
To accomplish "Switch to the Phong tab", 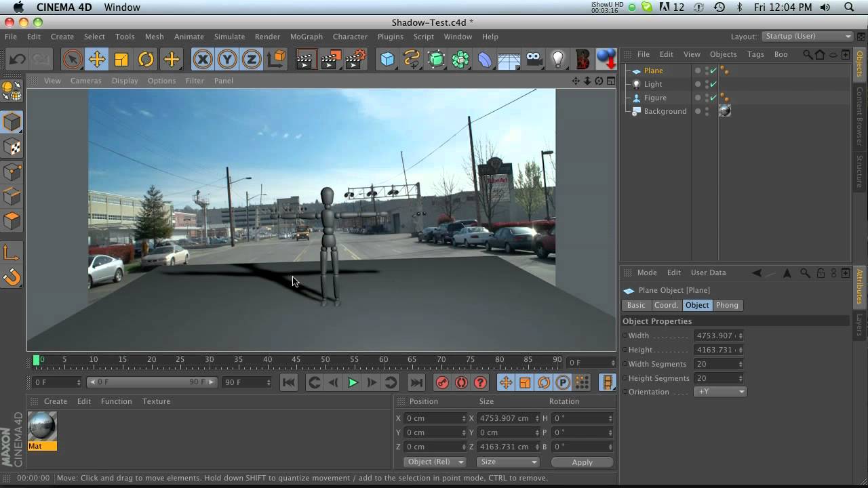I will click(x=727, y=305).
